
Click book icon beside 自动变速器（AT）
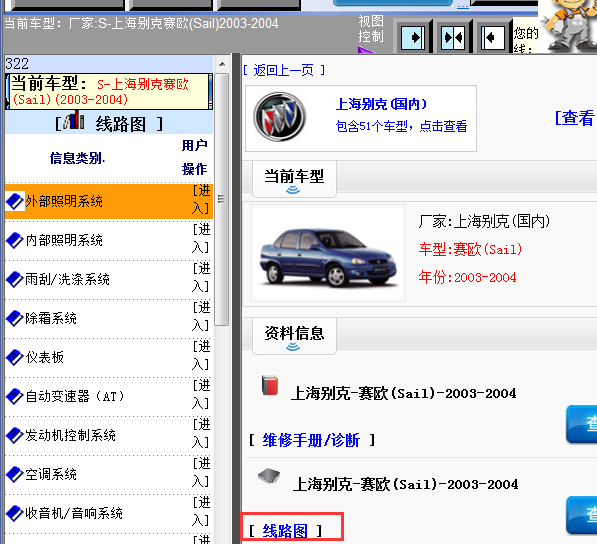point(15,396)
